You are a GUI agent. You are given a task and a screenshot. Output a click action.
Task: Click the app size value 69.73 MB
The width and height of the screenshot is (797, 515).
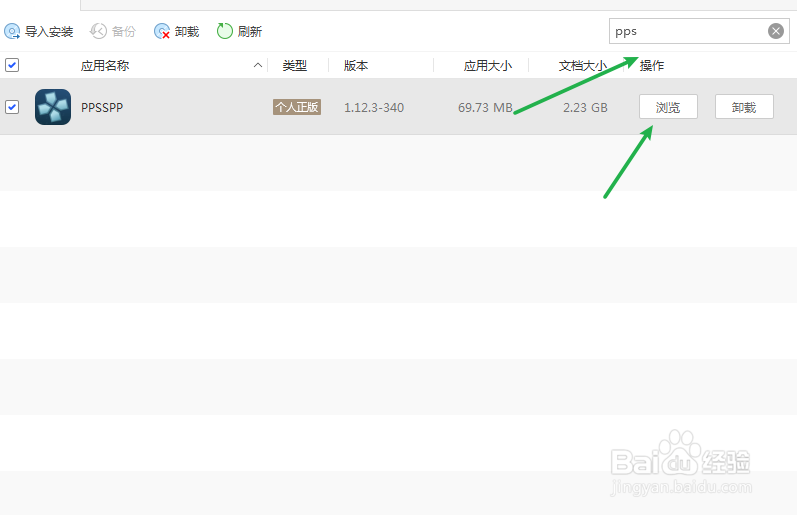click(x=485, y=108)
